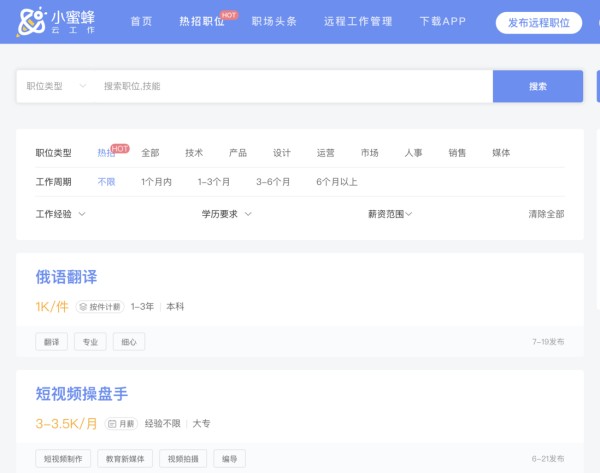Expand the 薪资范围 dropdown
Image resolution: width=600 pixels, height=473 pixels.
390,214
